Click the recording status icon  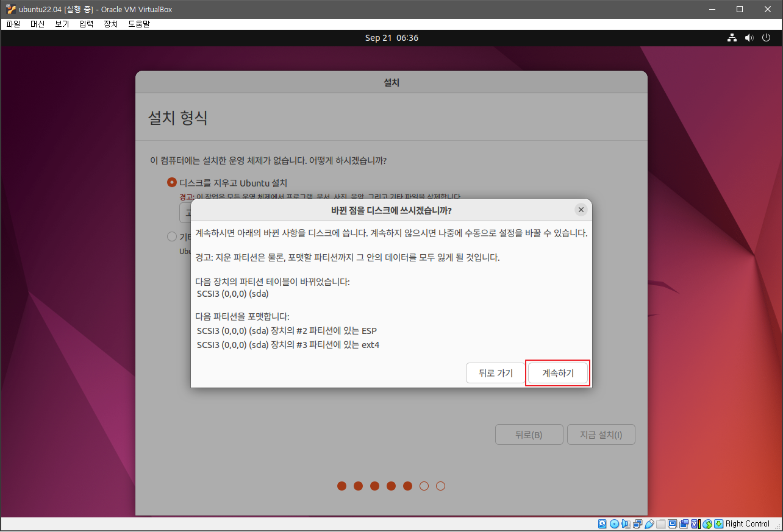(684, 524)
